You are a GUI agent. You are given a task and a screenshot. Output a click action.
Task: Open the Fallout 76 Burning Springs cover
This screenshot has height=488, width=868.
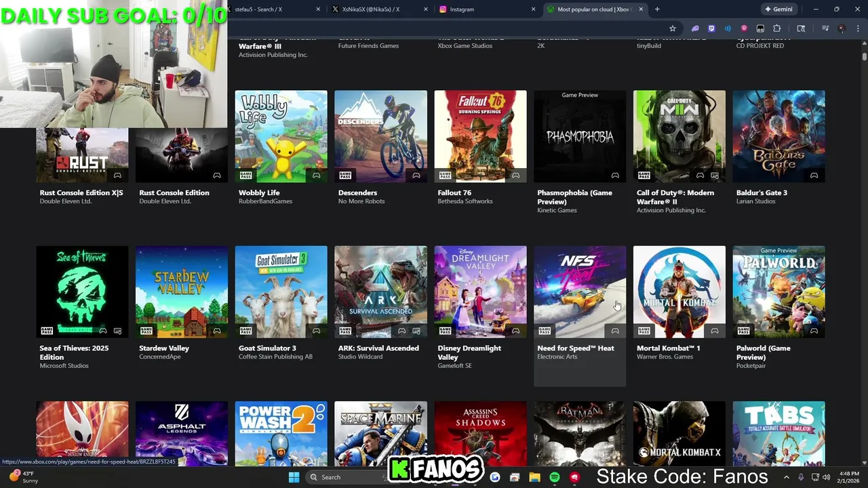480,136
